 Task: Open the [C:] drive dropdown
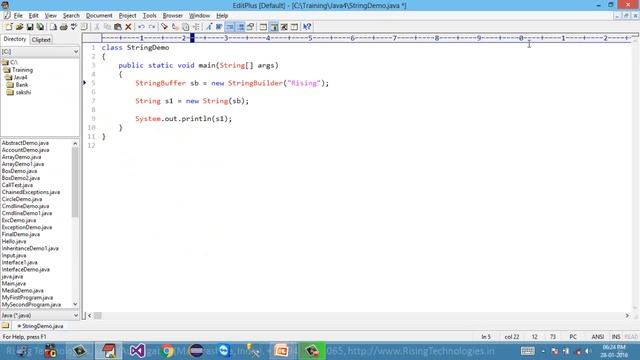[x=76, y=51]
